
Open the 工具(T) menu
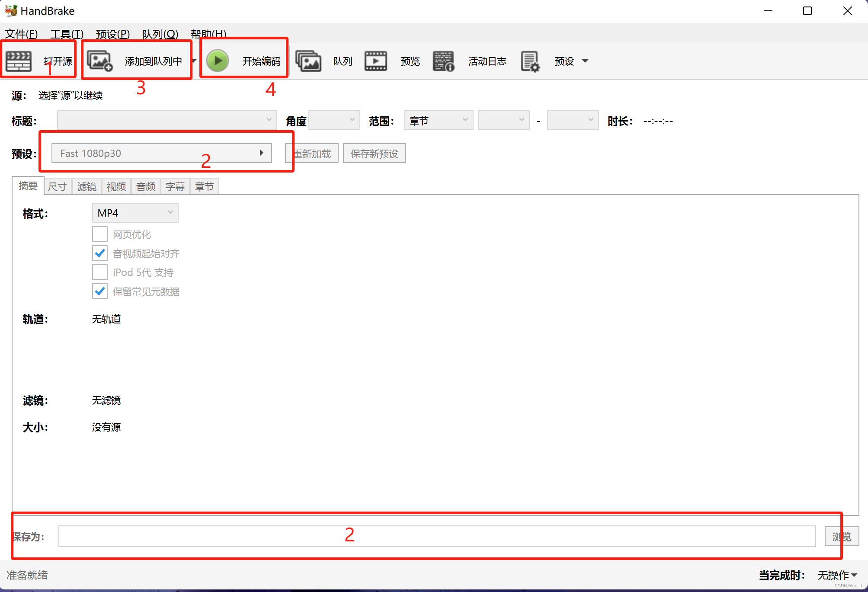click(67, 34)
